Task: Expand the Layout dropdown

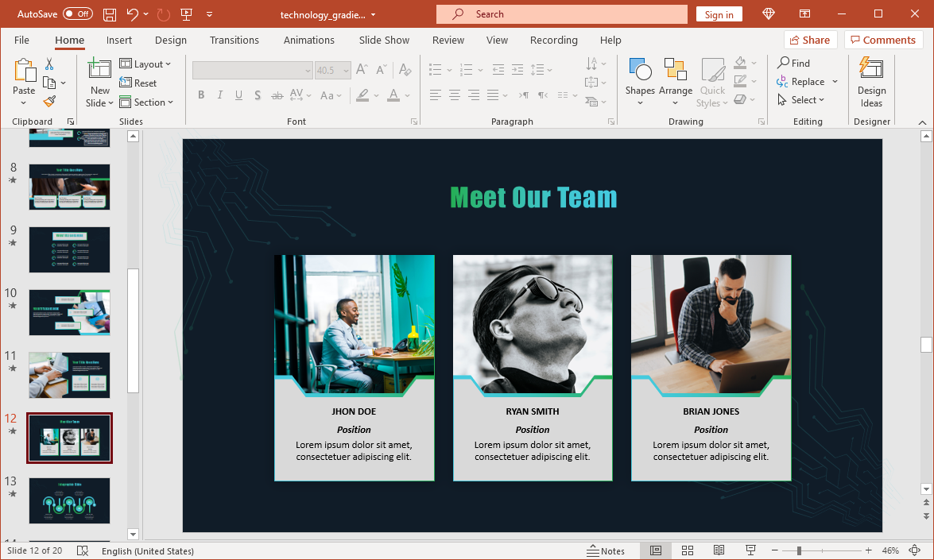Action: [x=146, y=64]
